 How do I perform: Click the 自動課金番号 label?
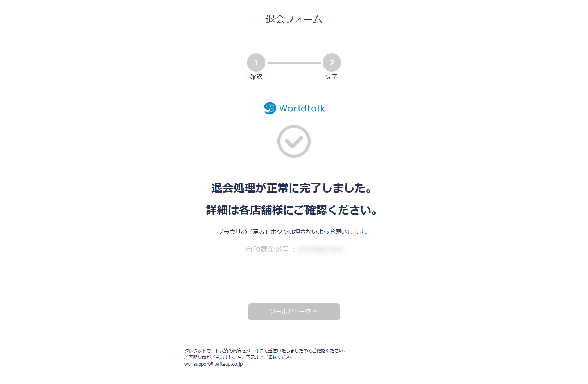(270, 250)
